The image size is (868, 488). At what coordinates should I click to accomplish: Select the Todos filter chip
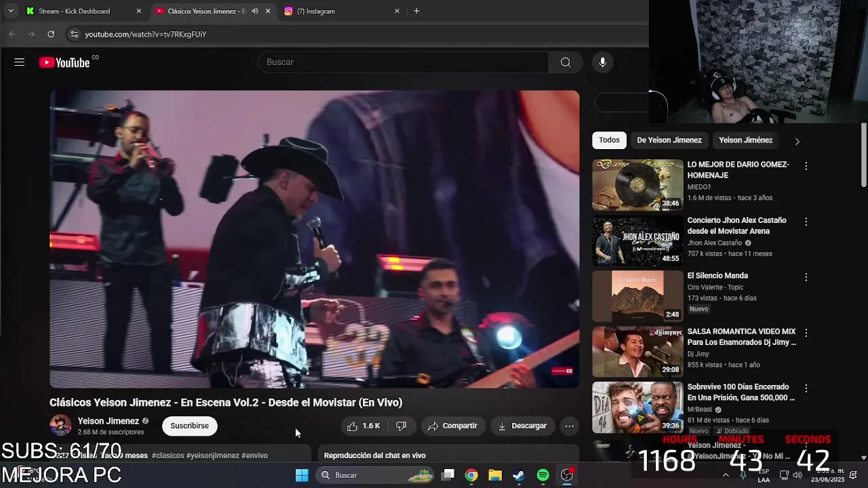(x=609, y=140)
